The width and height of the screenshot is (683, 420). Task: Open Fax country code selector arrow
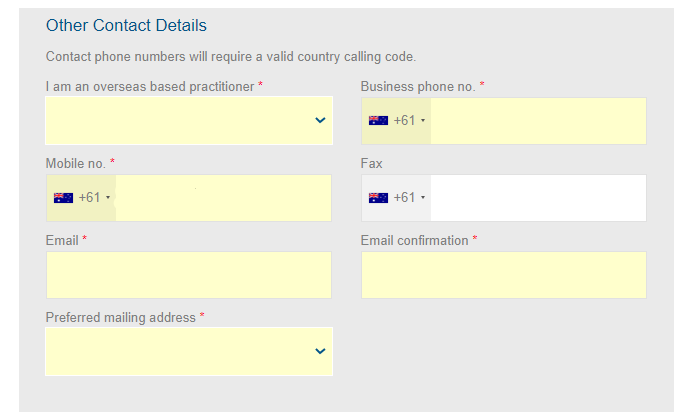click(423, 198)
